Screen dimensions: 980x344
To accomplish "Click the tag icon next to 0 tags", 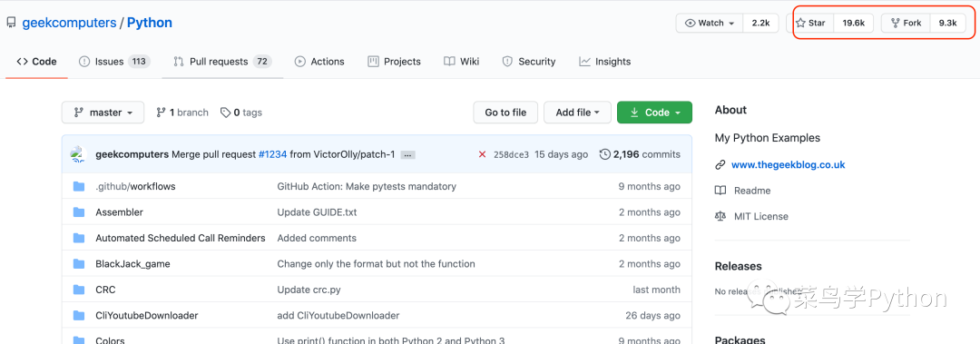I will coord(226,113).
